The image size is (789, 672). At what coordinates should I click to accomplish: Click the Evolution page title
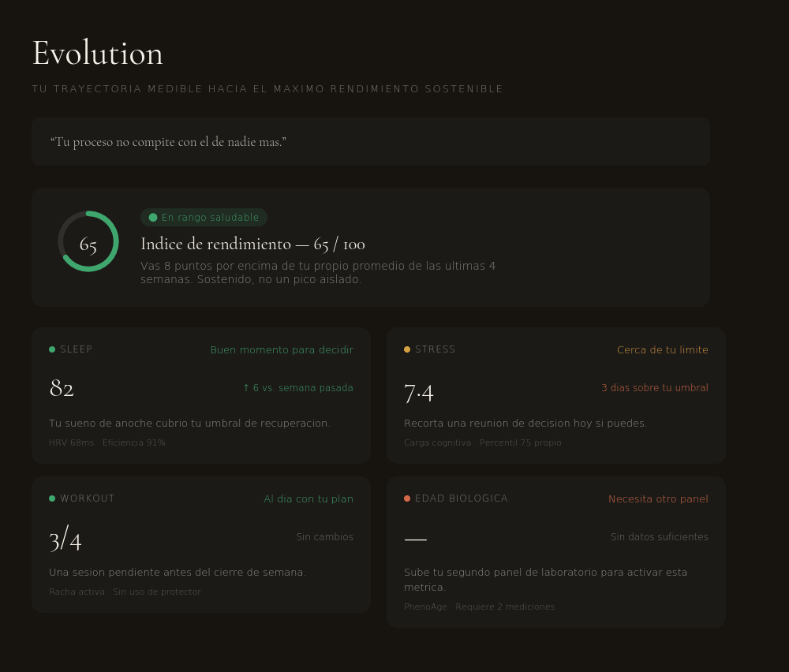98,53
